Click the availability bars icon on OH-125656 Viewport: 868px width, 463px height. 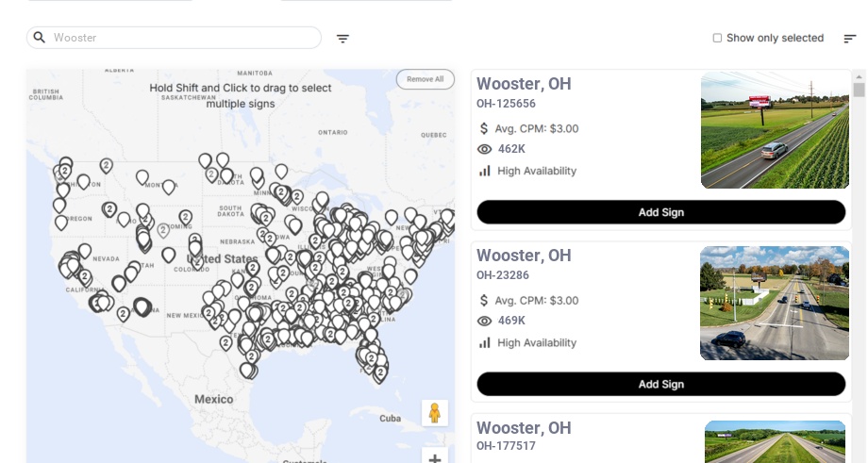(x=485, y=171)
